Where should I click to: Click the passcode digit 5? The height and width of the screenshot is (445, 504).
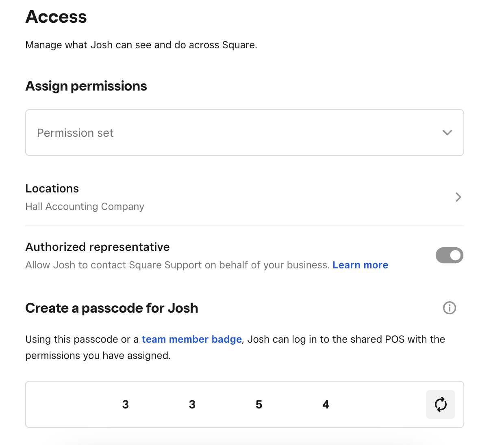tap(259, 404)
